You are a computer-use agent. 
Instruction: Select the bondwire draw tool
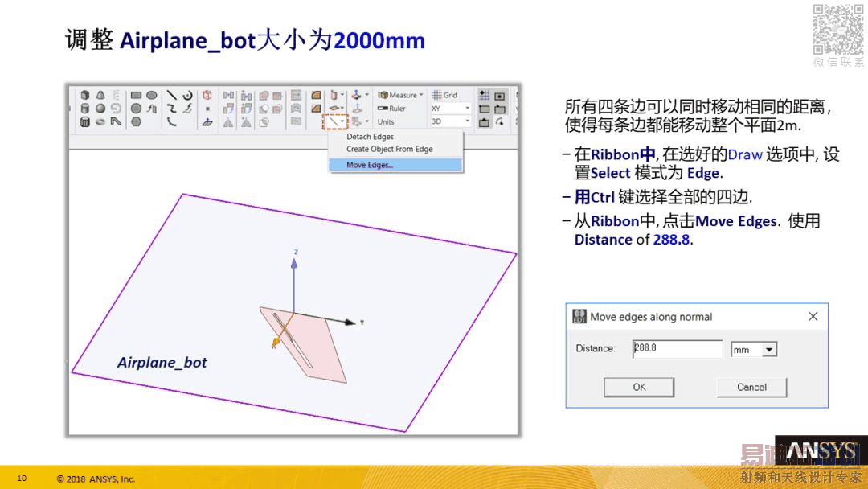pos(117,121)
